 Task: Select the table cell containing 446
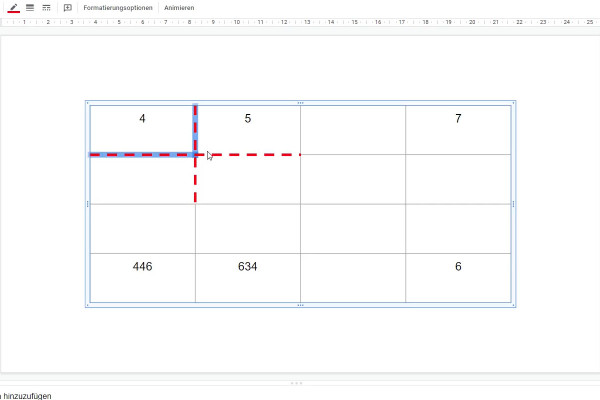(142, 278)
